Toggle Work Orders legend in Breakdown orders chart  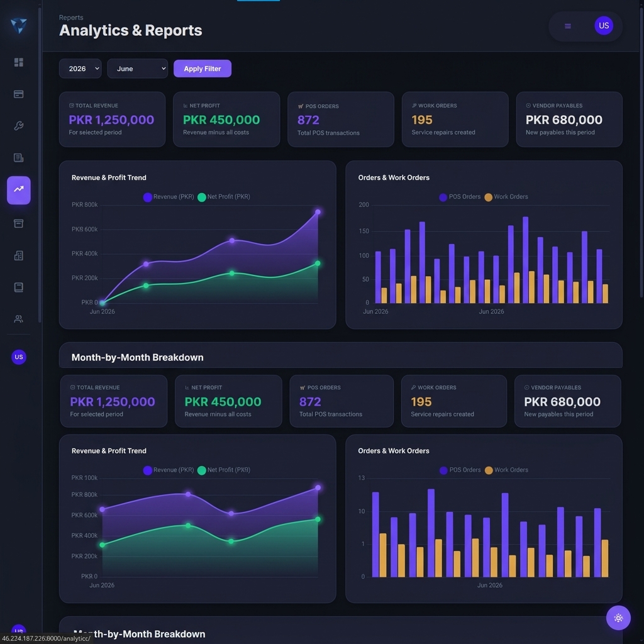click(x=506, y=470)
